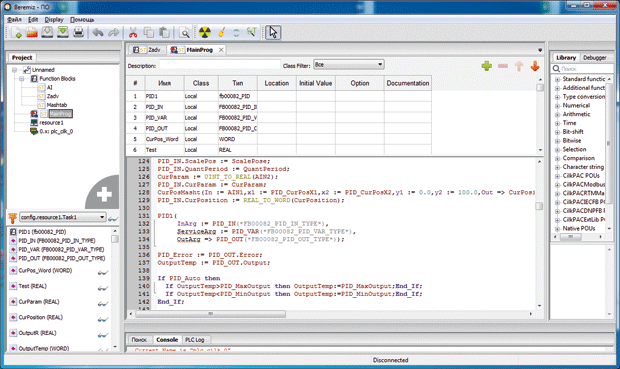The width and height of the screenshot is (620, 369).
Task: Open the config.resource1.Task1 dropdown
Action: point(62,217)
